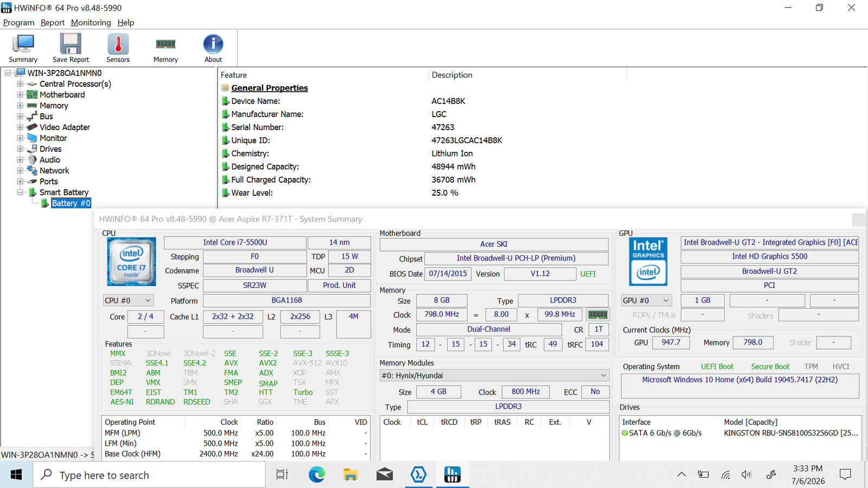868x488 pixels.
Task: Open the Monitoring menu
Action: coord(91,22)
